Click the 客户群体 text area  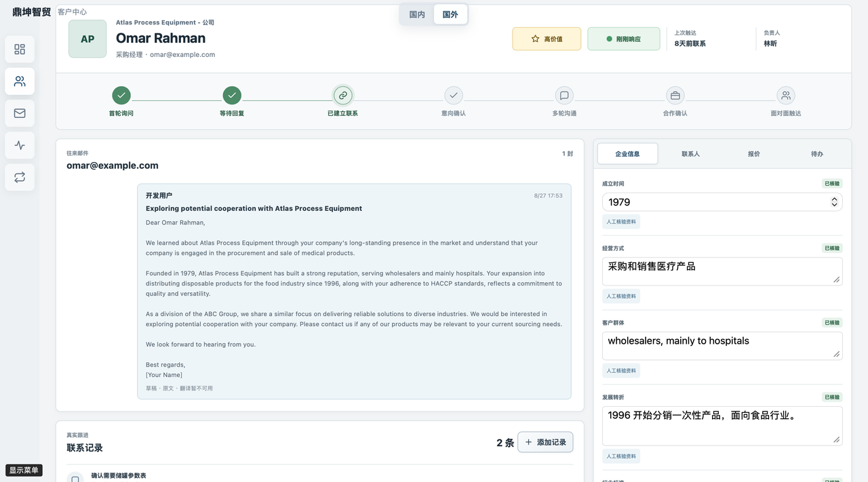pos(722,346)
